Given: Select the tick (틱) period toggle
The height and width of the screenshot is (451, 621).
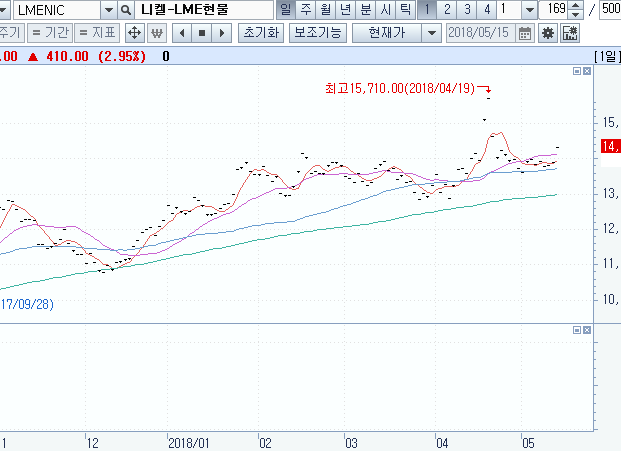Looking at the screenshot, I should click(x=404, y=10).
